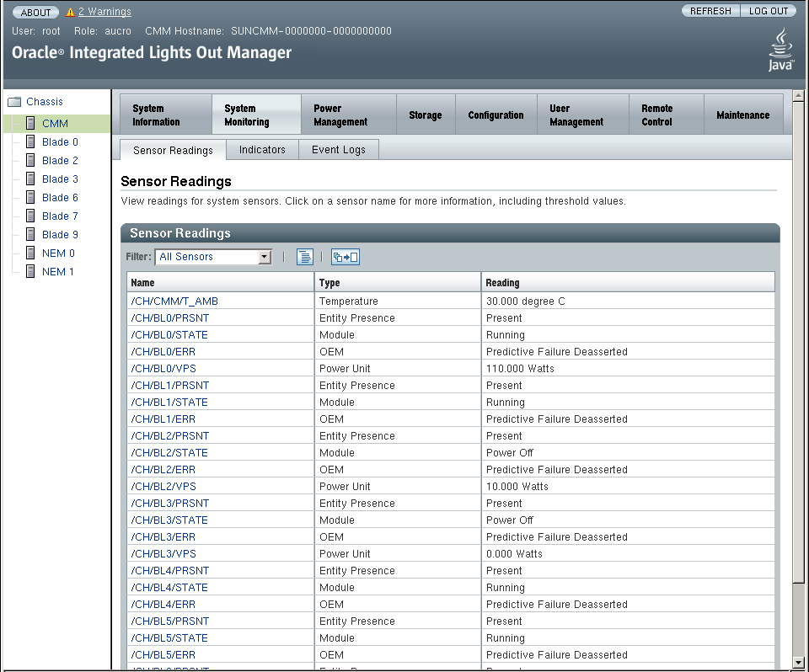Open the /CH/BL2/STATE sensor link

[169, 453]
